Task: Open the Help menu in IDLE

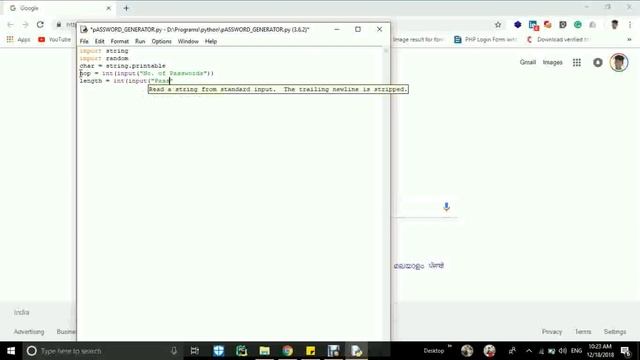Action: click(x=211, y=41)
